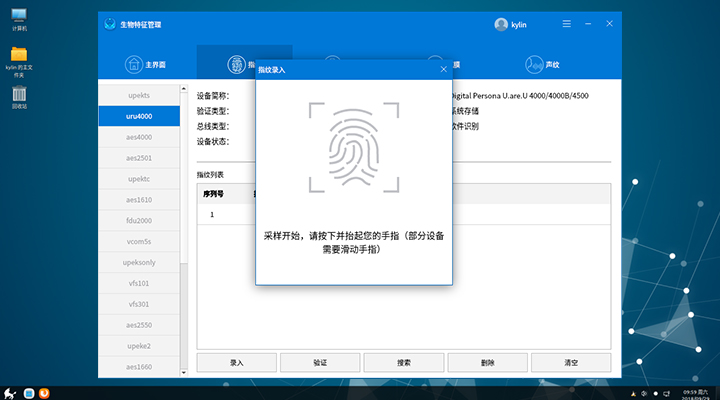Select vcom5s driver in sidebar

pos(139,242)
